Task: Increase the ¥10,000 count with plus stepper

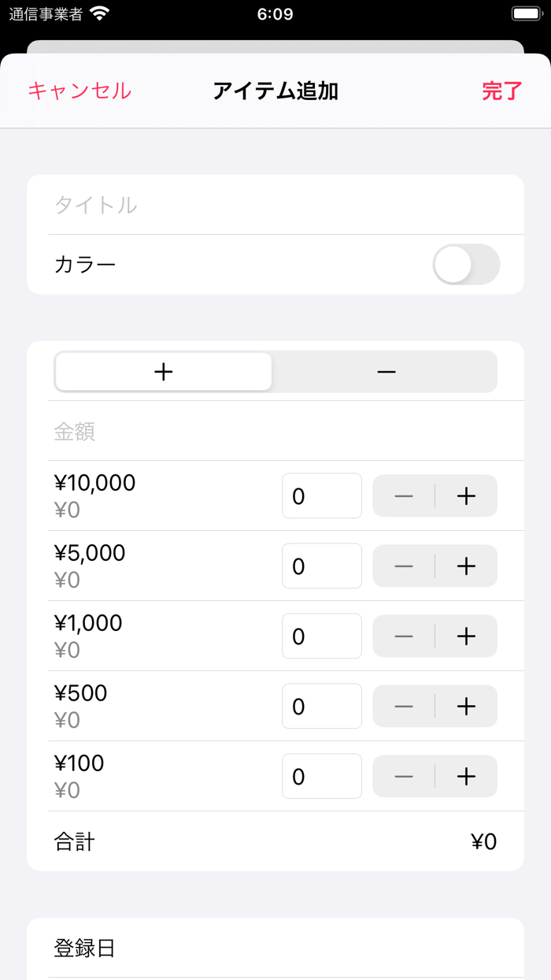Action: click(466, 496)
